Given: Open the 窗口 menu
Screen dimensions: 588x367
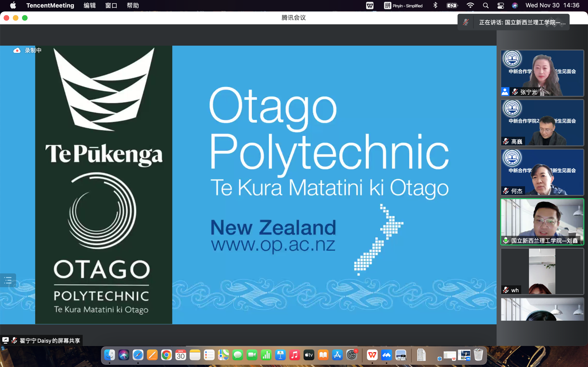Looking at the screenshot, I should coord(111,6).
